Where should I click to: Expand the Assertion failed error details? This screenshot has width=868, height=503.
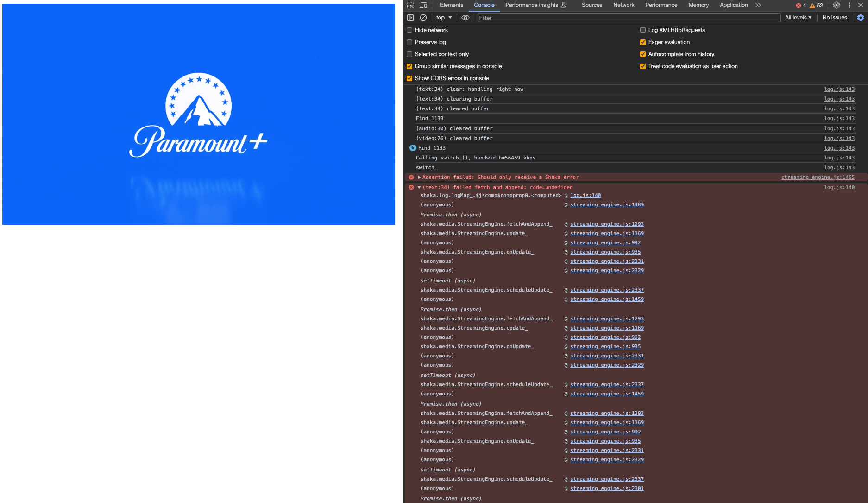[419, 177]
